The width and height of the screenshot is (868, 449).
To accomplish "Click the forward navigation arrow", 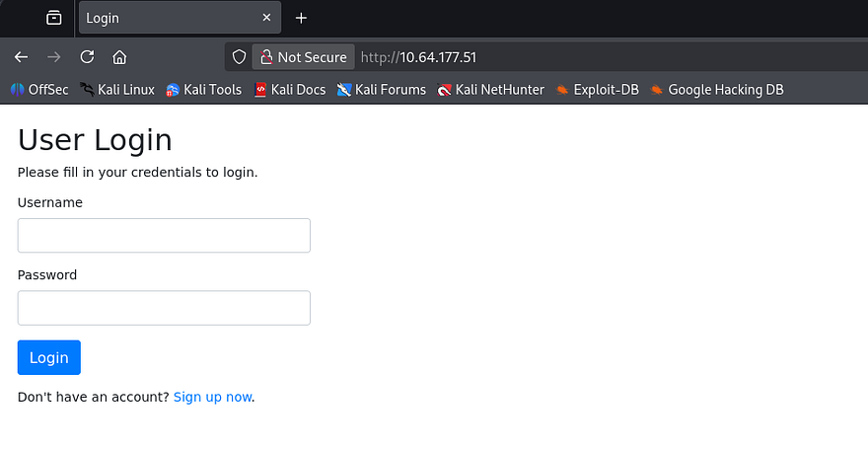I will click(54, 57).
